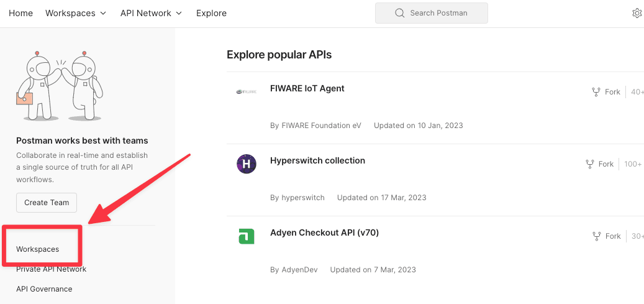Image resolution: width=644 pixels, height=304 pixels.
Task: Click the two astronauts team illustration
Action: [60, 86]
